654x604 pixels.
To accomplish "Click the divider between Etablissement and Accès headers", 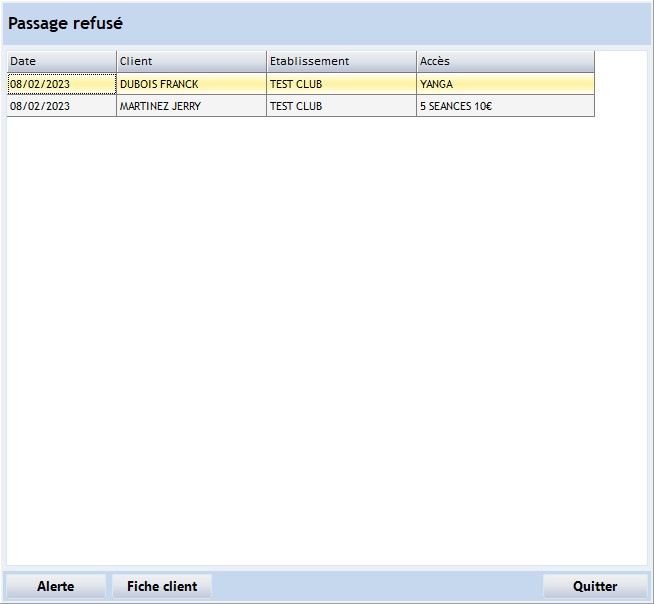I will click(416, 62).
